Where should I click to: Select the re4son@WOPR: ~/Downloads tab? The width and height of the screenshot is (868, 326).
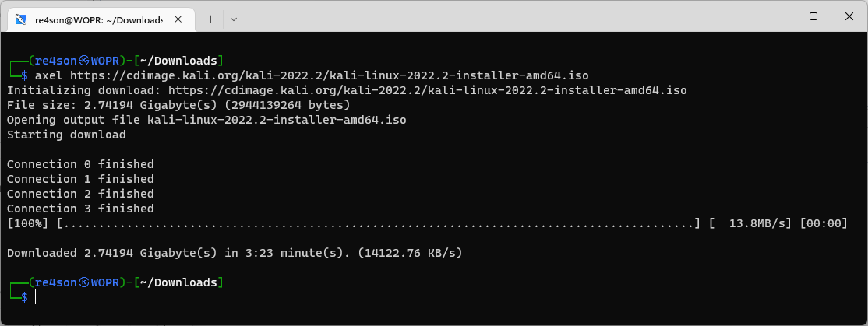tap(97, 18)
